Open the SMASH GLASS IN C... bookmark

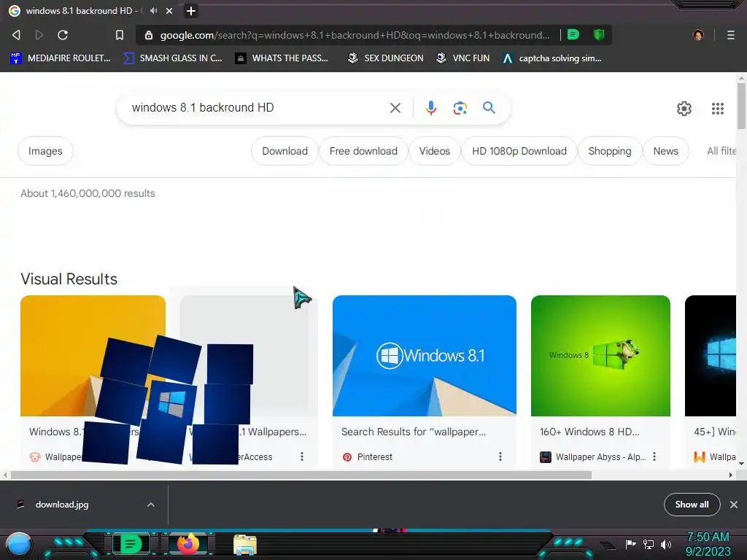pos(172,58)
